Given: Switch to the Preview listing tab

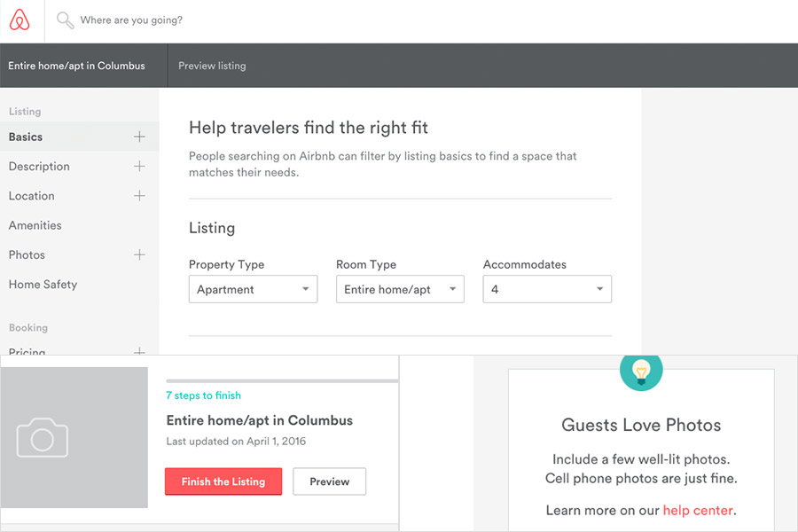Looking at the screenshot, I should click(212, 65).
